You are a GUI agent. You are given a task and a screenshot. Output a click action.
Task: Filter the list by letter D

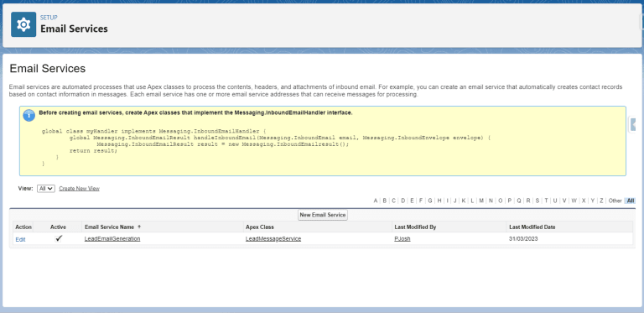coord(402,201)
